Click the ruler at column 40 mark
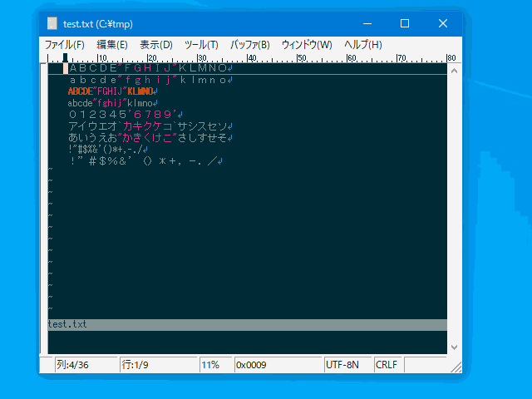Screen dimensions: 532x399 [x=252, y=58]
